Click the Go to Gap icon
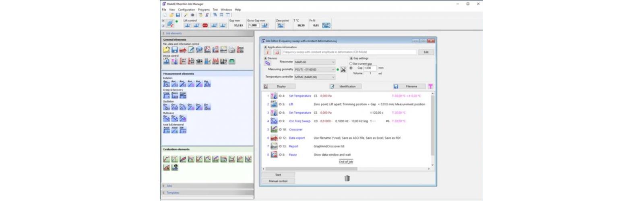This screenshot has height=201, width=644. coord(265,25)
